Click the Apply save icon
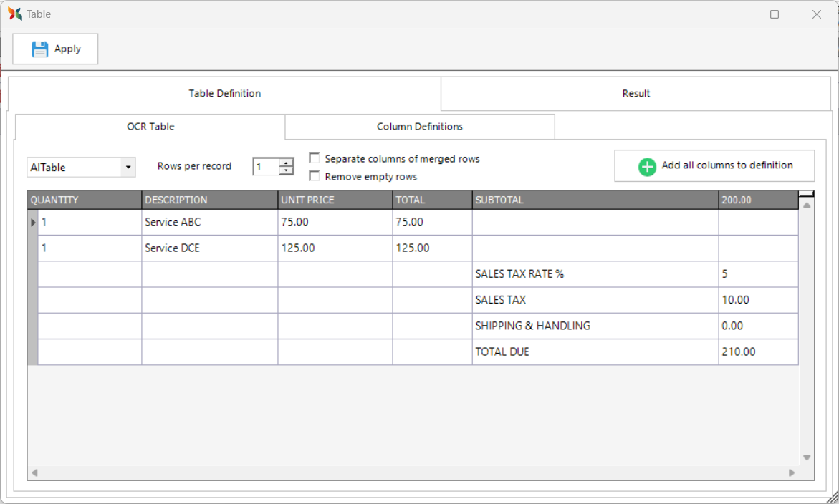Viewport: 839px width, 504px height. (40, 49)
